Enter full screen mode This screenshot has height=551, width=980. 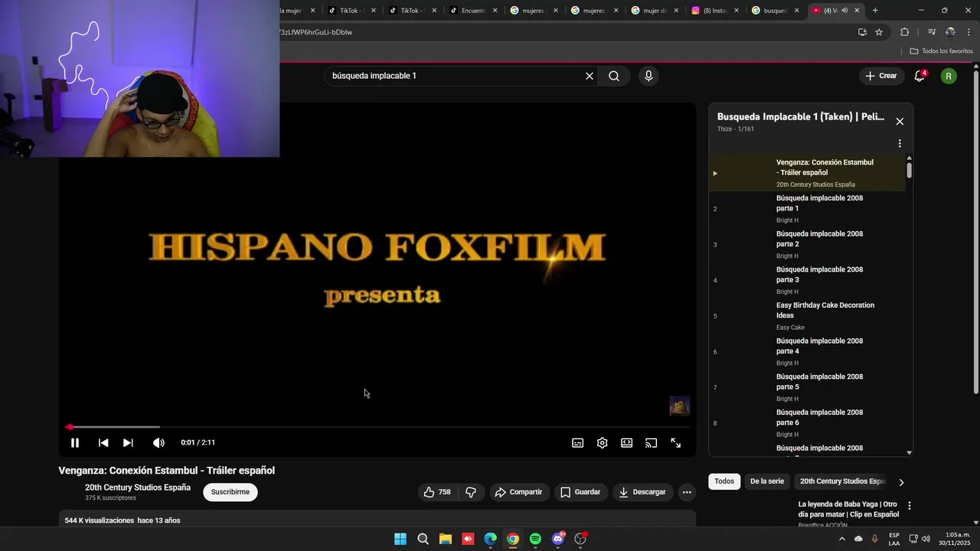pyautogui.click(x=676, y=443)
